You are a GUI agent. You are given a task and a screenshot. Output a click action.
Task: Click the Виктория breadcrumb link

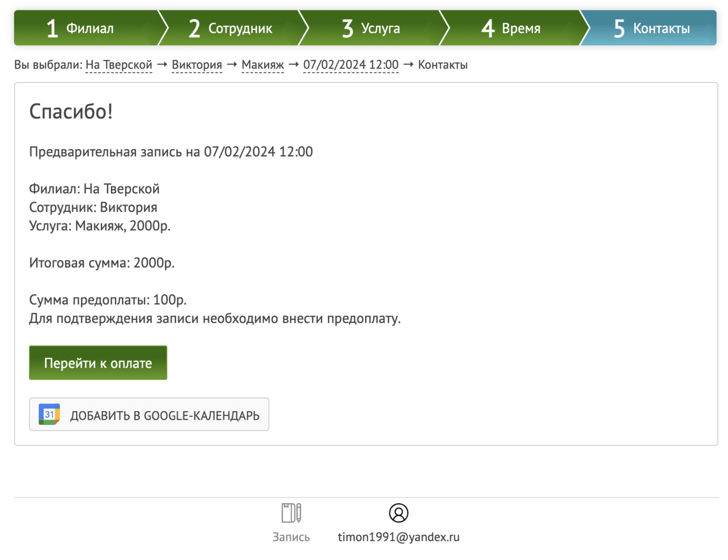(197, 65)
